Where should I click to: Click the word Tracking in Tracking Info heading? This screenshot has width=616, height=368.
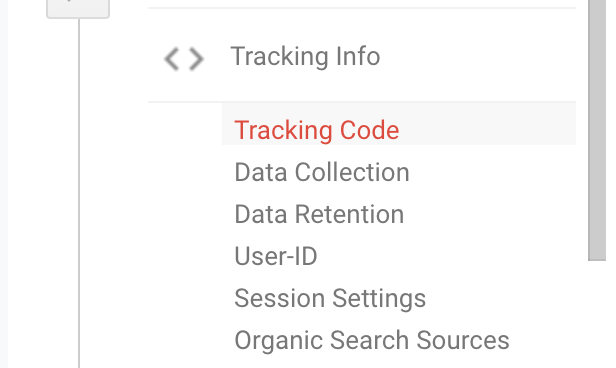point(280,56)
